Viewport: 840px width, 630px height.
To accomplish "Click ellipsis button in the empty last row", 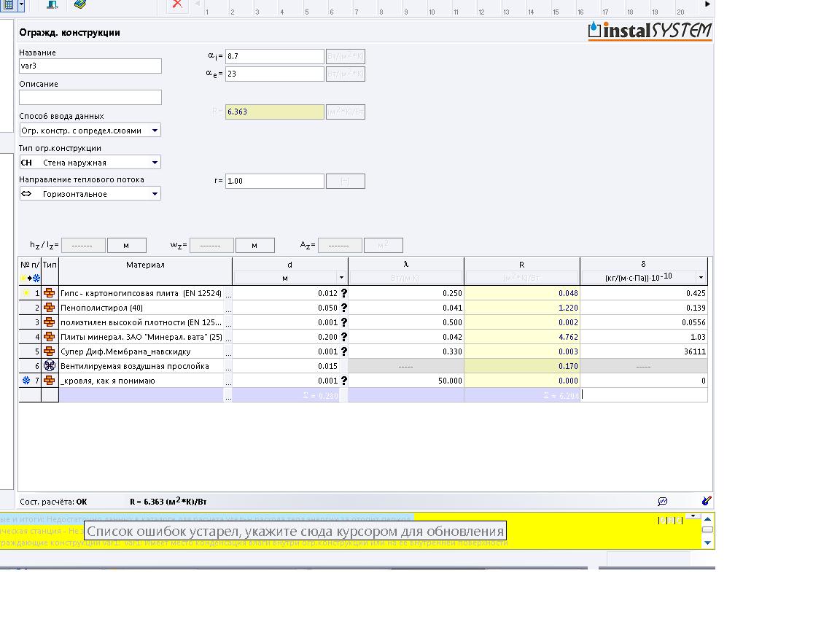I will 228,395.
